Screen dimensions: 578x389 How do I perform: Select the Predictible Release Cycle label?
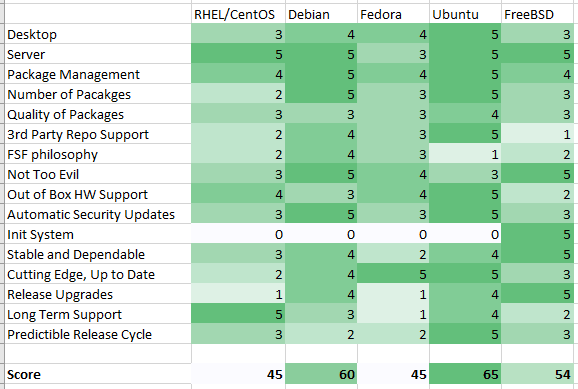(x=98, y=334)
